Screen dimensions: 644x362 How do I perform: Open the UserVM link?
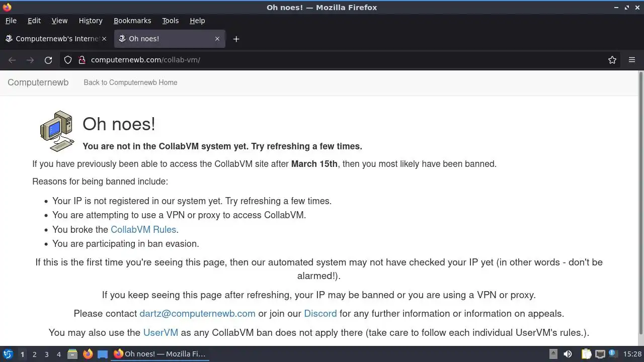[x=160, y=332]
